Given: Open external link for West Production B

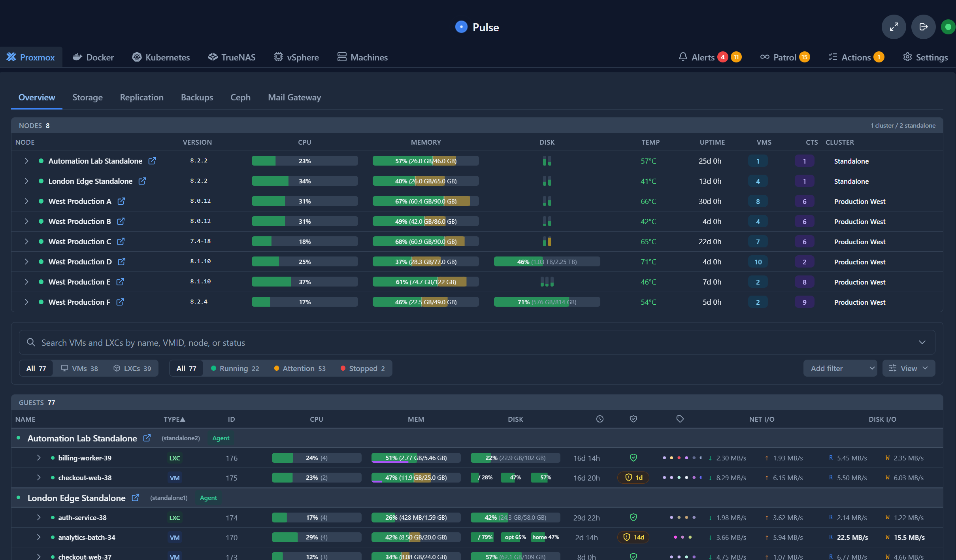Looking at the screenshot, I should coord(121,221).
